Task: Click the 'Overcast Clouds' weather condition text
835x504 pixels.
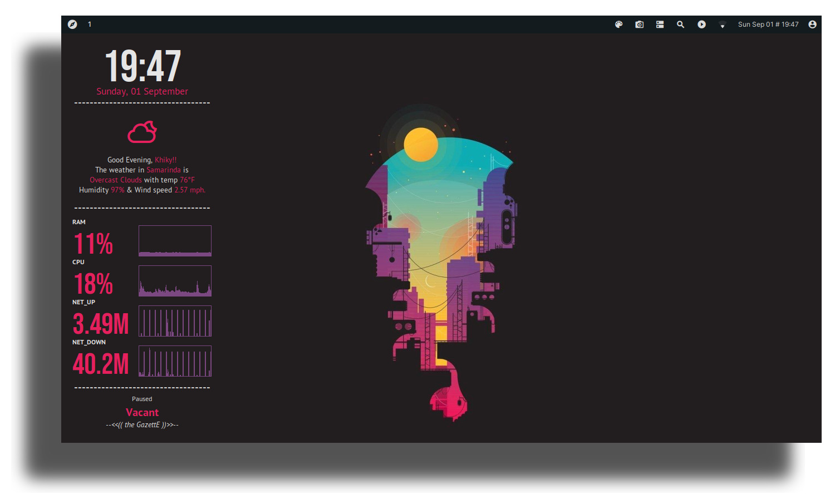Action: (116, 180)
